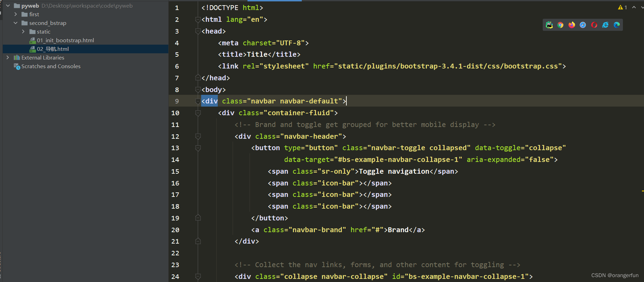Collapse the second_bstrap folder
Image resolution: width=644 pixels, height=282 pixels.
pos(16,23)
